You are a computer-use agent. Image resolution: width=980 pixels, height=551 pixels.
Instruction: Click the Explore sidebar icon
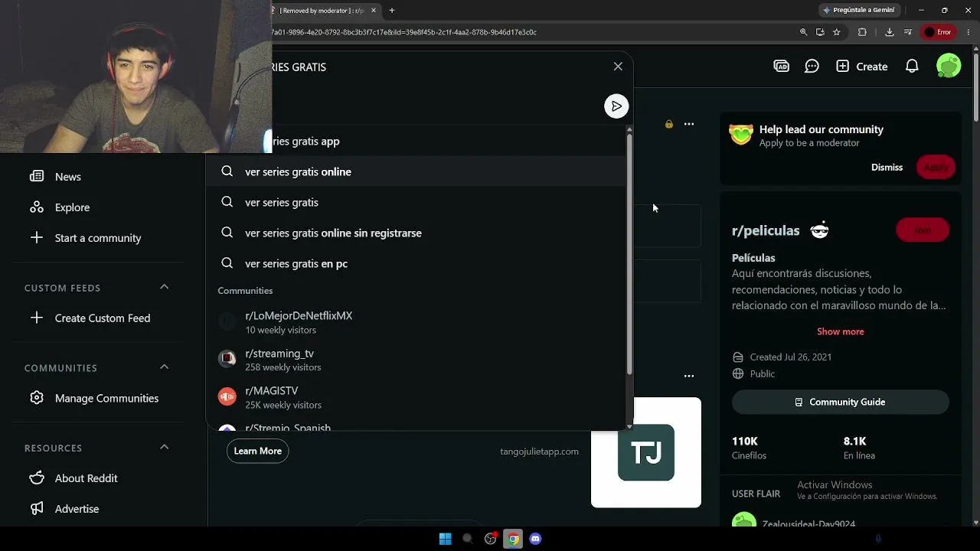[x=36, y=207]
